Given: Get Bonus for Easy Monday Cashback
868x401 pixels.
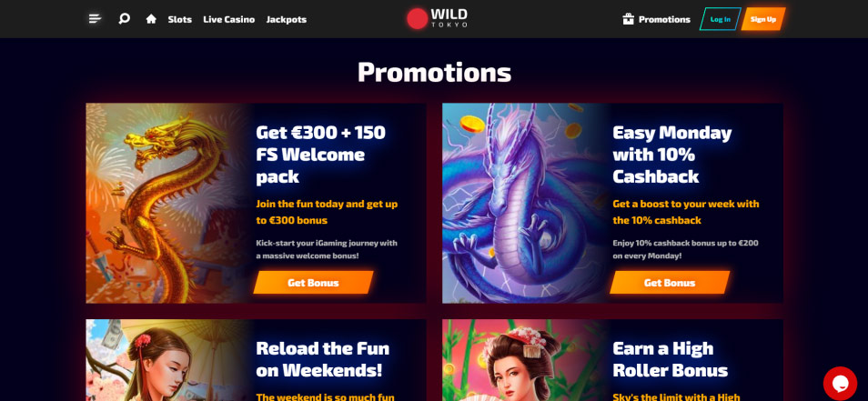Looking at the screenshot, I should 670,283.
